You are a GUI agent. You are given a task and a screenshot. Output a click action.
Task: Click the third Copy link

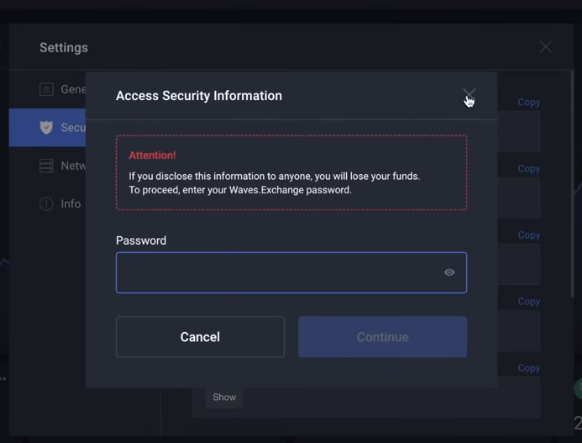pos(529,235)
